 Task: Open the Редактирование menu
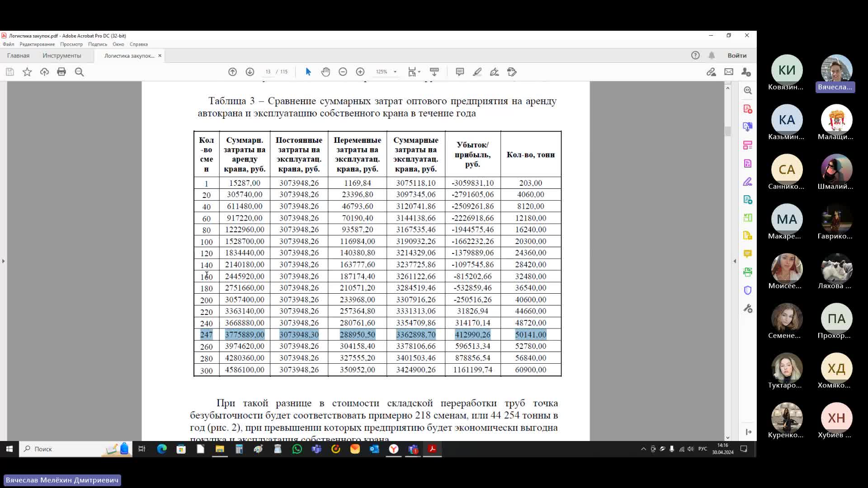pyautogui.click(x=37, y=44)
